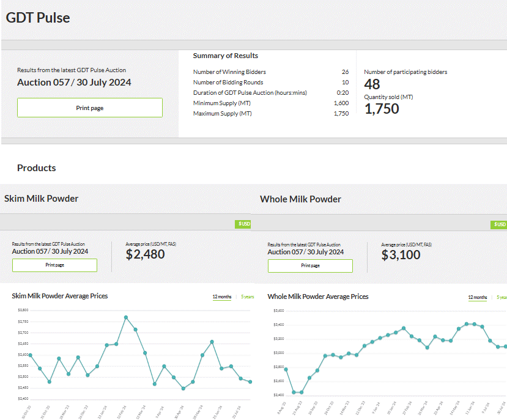Click the 'Skim Milk Powder' product heading
This screenshot has height=420, width=507.
41,198
